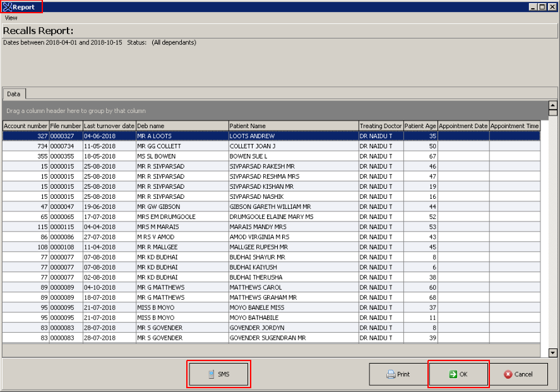This screenshot has height=392, width=560.
Task: Click the application icon in title bar
Action: [7, 7]
